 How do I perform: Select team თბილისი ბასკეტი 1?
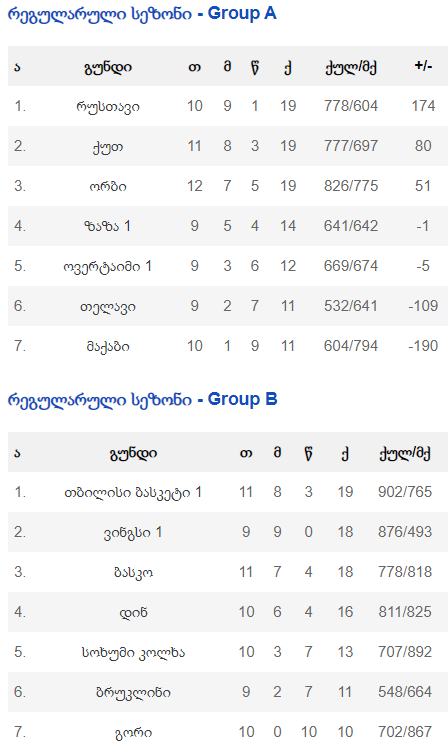[133, 493]
